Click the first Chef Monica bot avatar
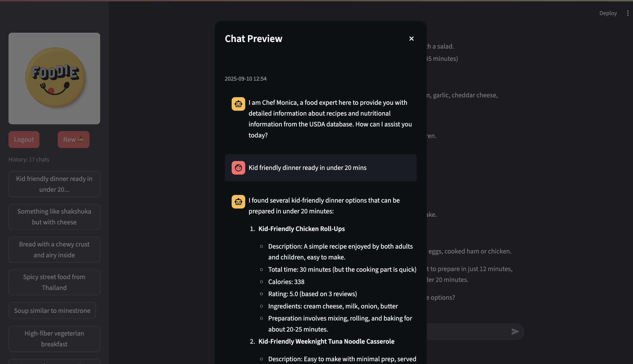 click(238, 104)
